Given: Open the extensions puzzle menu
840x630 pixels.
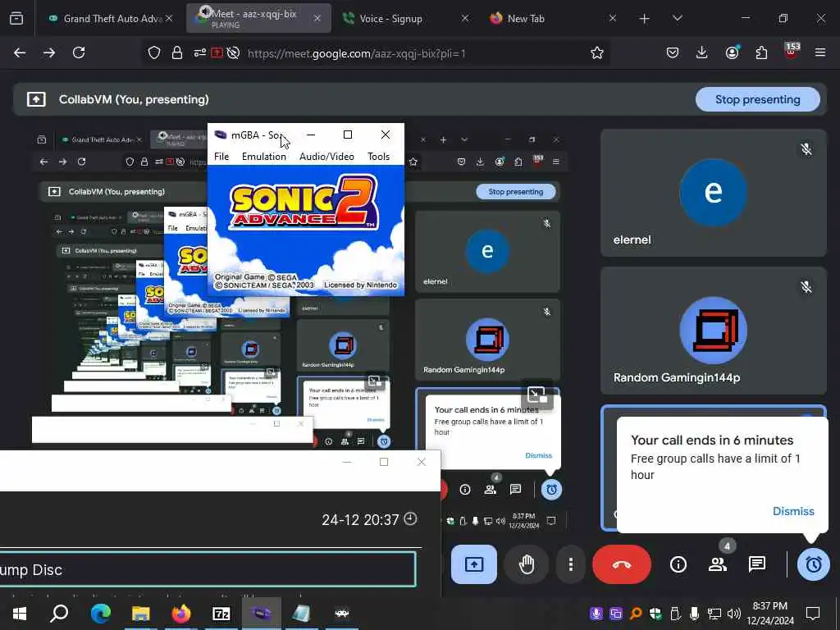Looking at the screenshot, I should click(x=761, y=52).
